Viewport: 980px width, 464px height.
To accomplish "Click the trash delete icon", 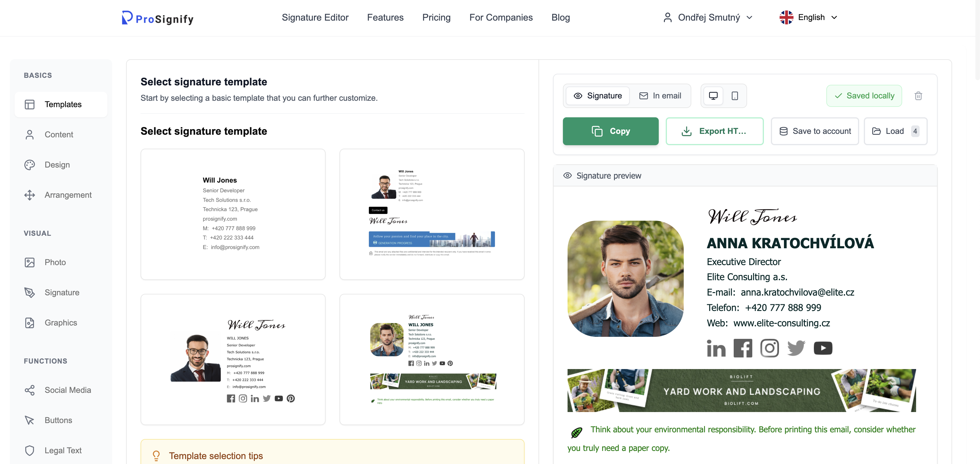I will (x=918, y=96).
